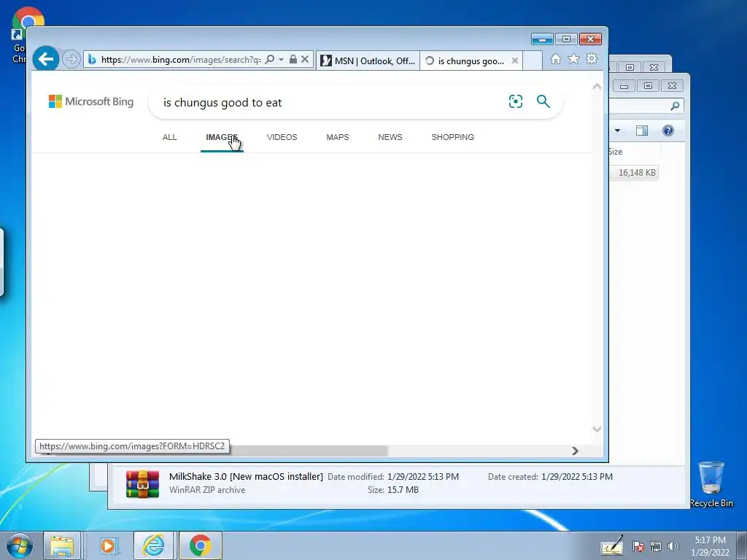Click the IE forward arrow button
Screen dimensions: 747x560
[71, 60]
